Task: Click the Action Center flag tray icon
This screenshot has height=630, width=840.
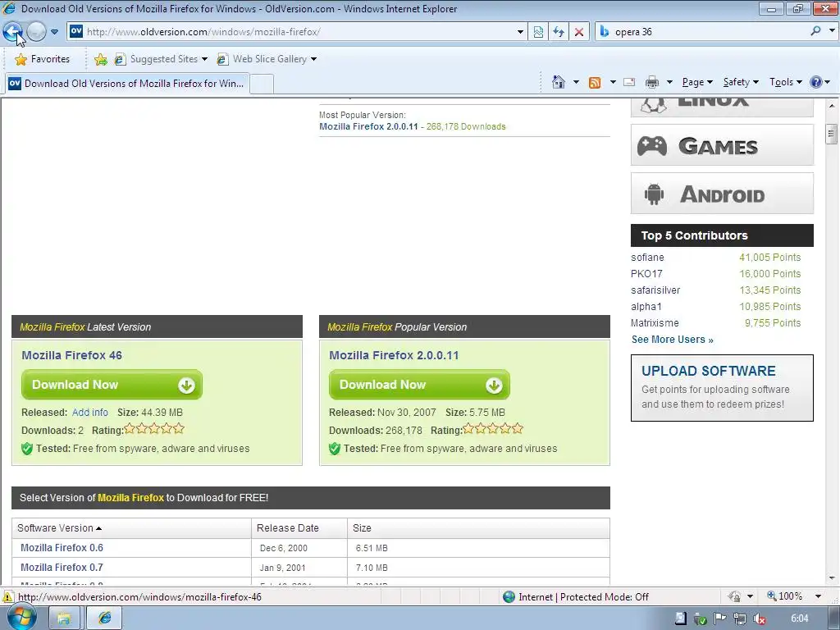Action: 720,619
